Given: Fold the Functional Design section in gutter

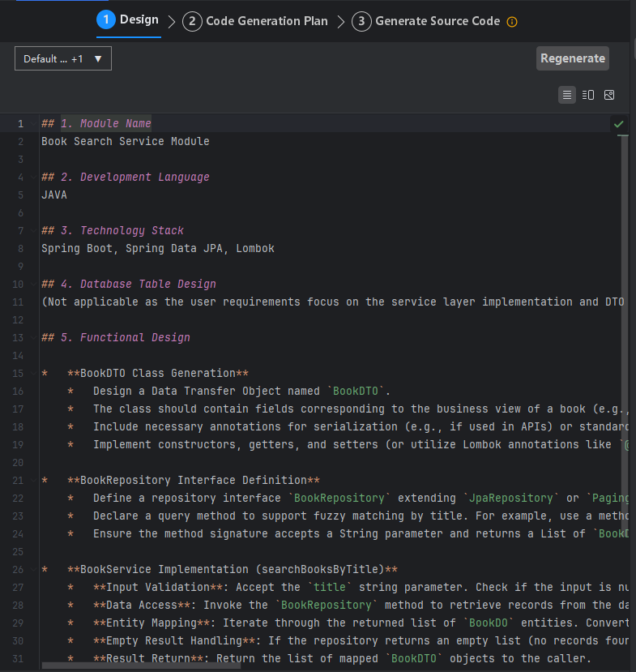Looking at the screenshot, I should (x=32, y=337).
